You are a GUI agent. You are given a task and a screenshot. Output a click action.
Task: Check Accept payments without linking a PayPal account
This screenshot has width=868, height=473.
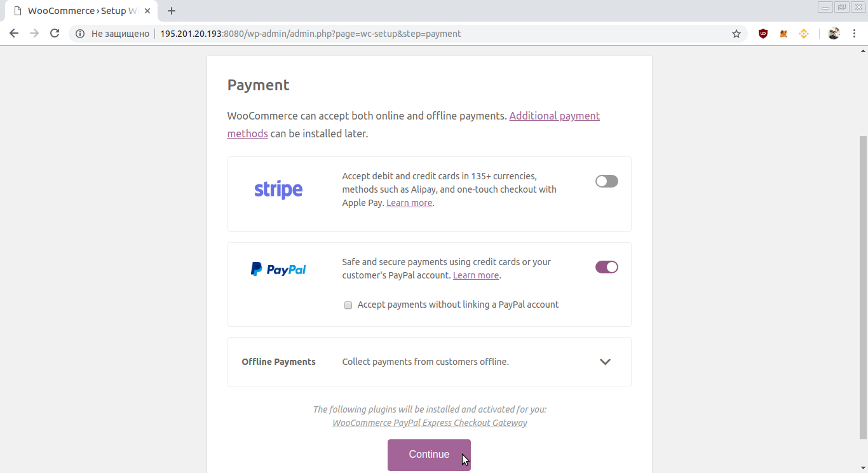(x=348, y=305)
